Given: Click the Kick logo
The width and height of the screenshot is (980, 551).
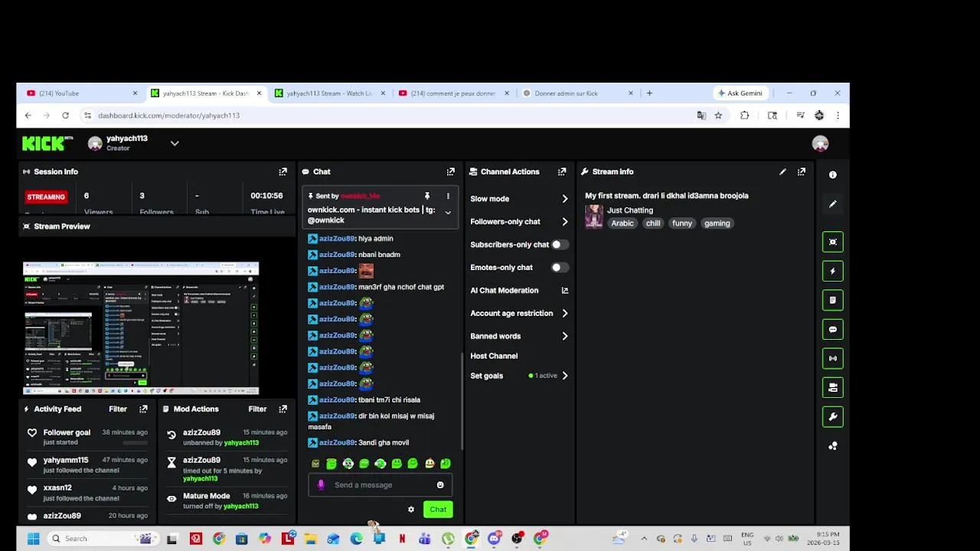Looking at the screenshot, I should (47, 143).
